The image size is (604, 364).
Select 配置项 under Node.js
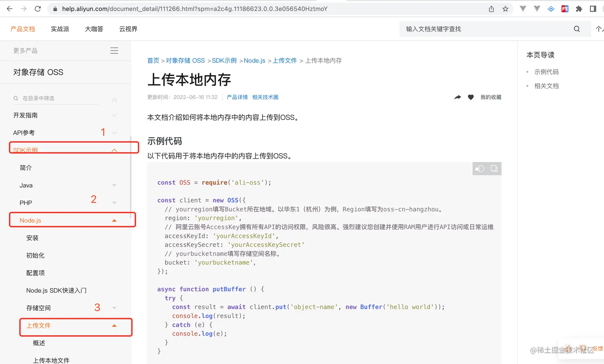tap(35, 273)
